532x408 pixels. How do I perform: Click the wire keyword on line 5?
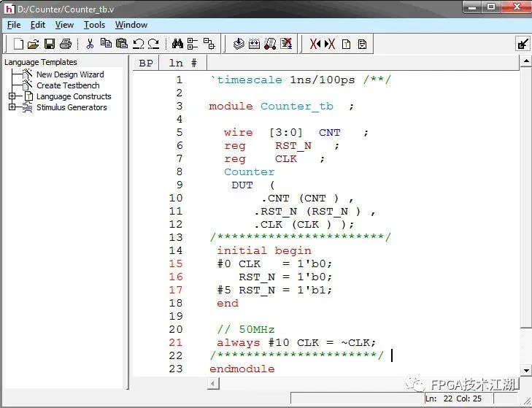(x=238, y=132)
